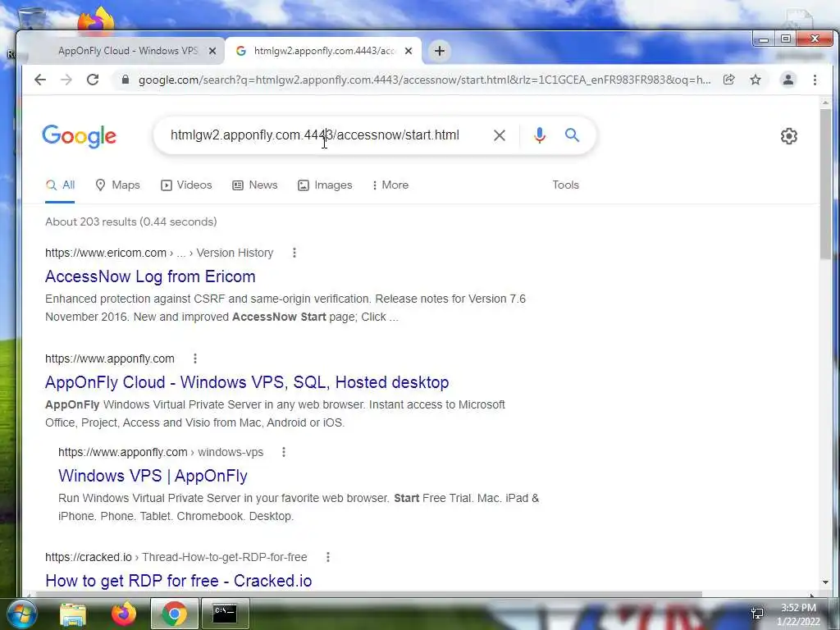Expand the More search filters
Image resolution: width=840 pixels, height=630 pixels.
point(390,185)
